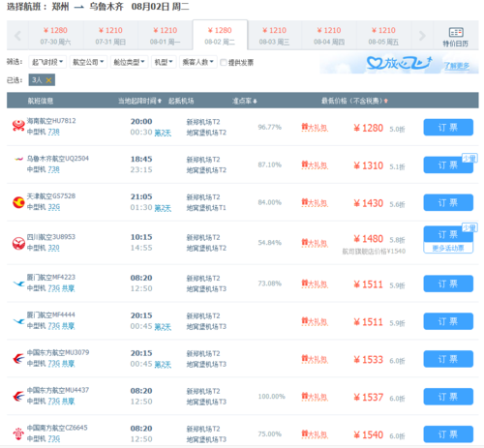Open the 了解更多 link
Image resolution: width=484 pixels, height=448 pixels.
coord(457,66)
